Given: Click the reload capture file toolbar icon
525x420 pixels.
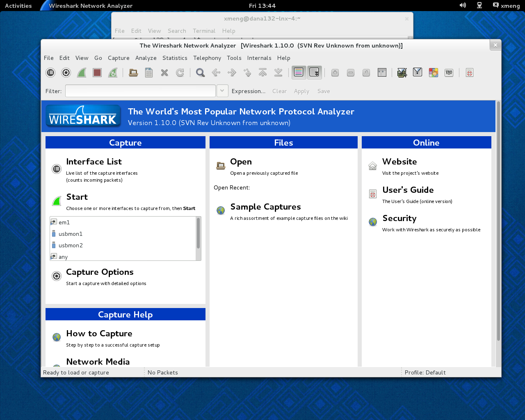Looking at the screenshot, I should click(180, 73).
